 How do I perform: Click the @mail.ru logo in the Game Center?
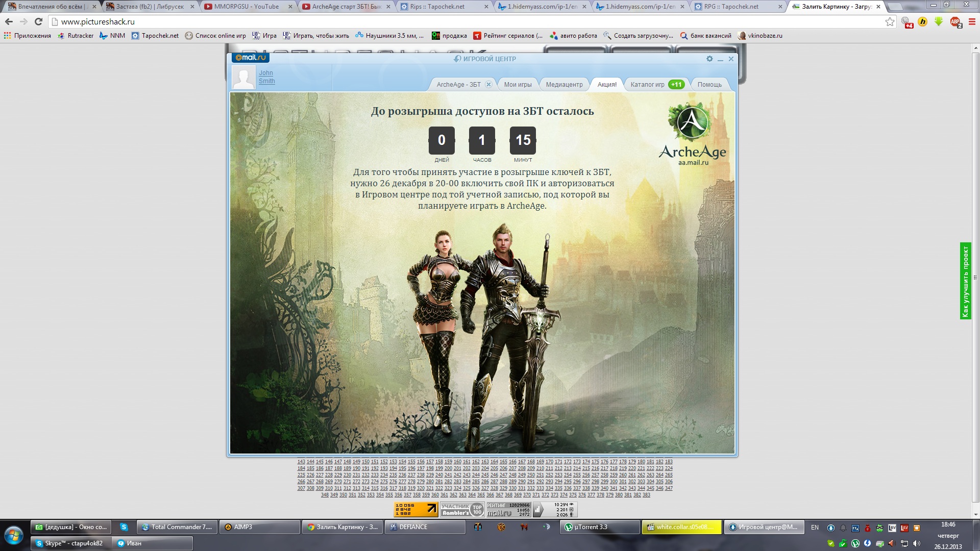click(x=250, y=58)
